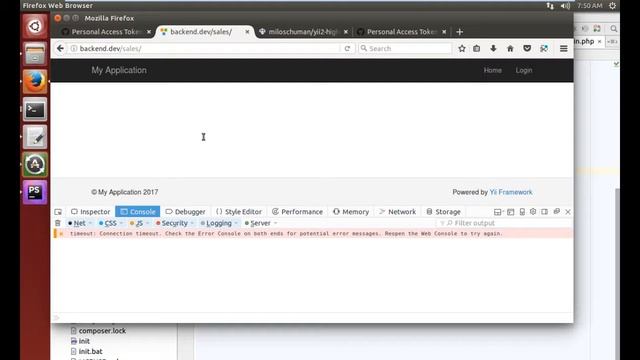Launch Terminal from the Ubuntu launcher

click(35, 109)
